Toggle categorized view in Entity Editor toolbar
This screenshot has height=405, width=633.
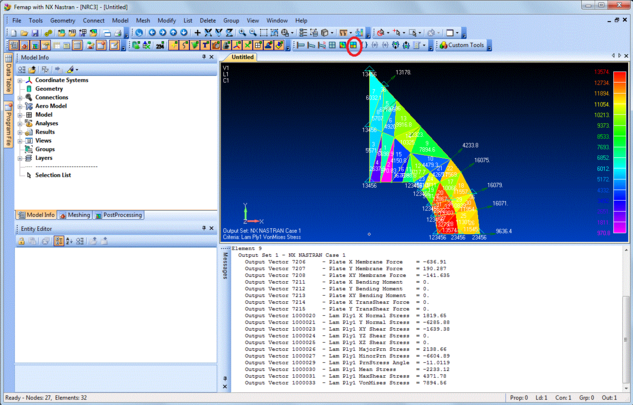click(59, 241)
